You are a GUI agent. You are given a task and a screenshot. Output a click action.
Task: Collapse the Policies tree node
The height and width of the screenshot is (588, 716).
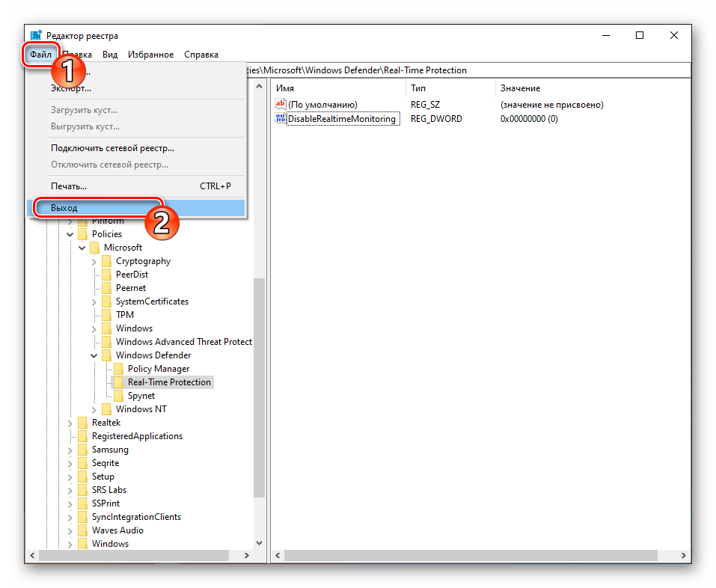click(x=70, y=235)
